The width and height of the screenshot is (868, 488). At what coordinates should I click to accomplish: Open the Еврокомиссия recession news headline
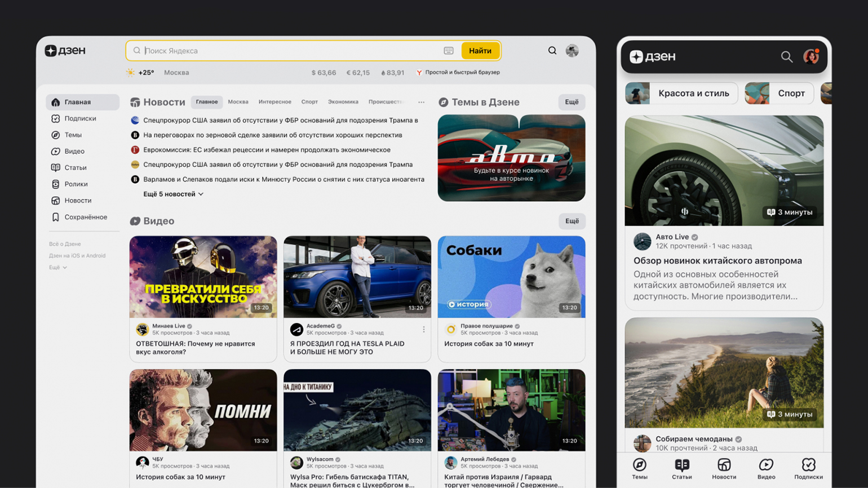click(267, 150)
